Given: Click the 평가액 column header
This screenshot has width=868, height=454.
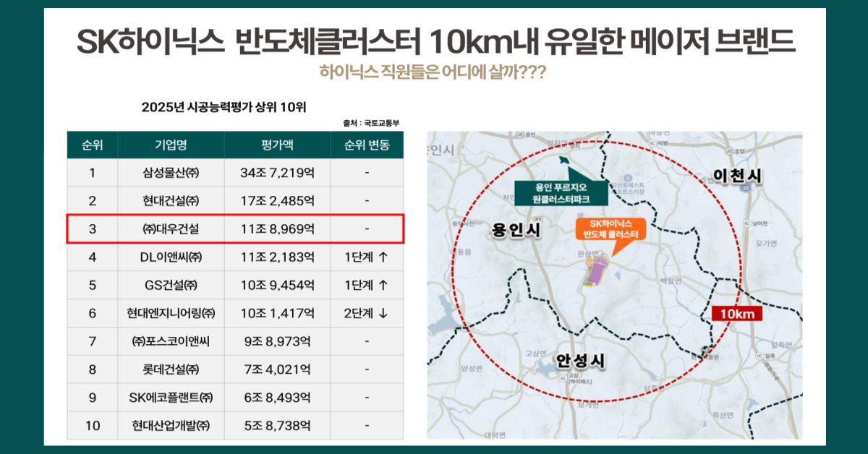Looking at the screenshot, I should point(277,145).
